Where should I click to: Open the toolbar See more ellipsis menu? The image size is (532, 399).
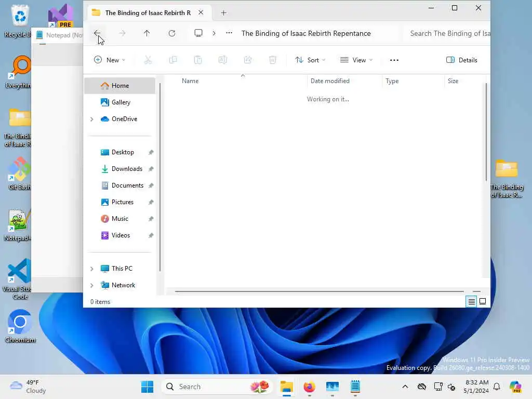click(x=394, y=60)
